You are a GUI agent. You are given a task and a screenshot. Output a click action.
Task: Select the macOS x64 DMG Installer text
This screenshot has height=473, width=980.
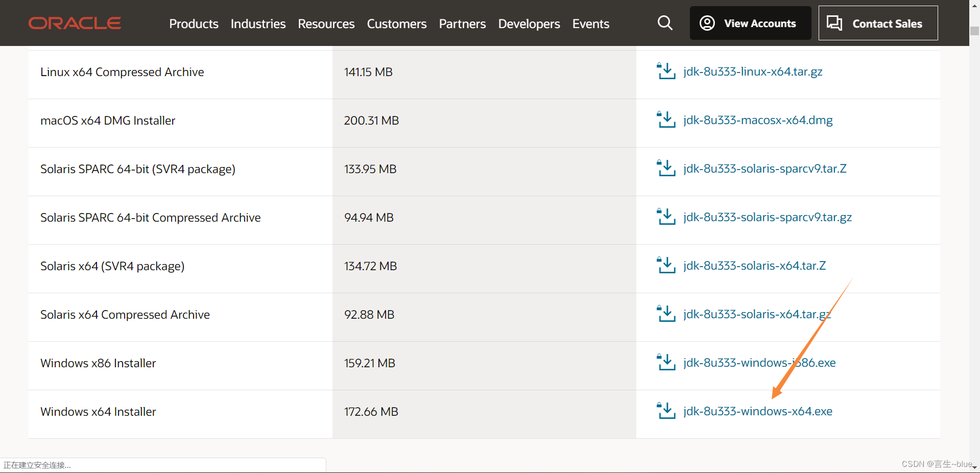point(108,121)
